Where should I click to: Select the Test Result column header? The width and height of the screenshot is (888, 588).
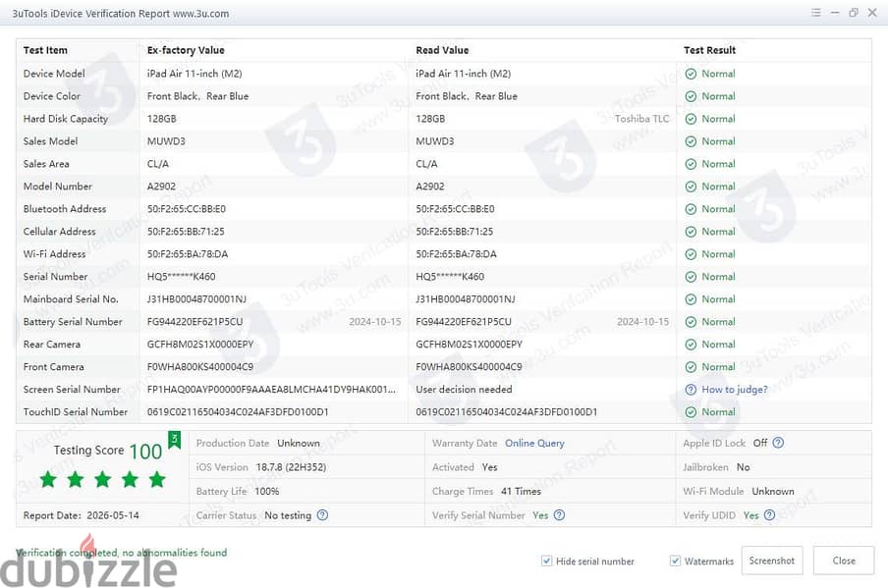pos(709,50)
